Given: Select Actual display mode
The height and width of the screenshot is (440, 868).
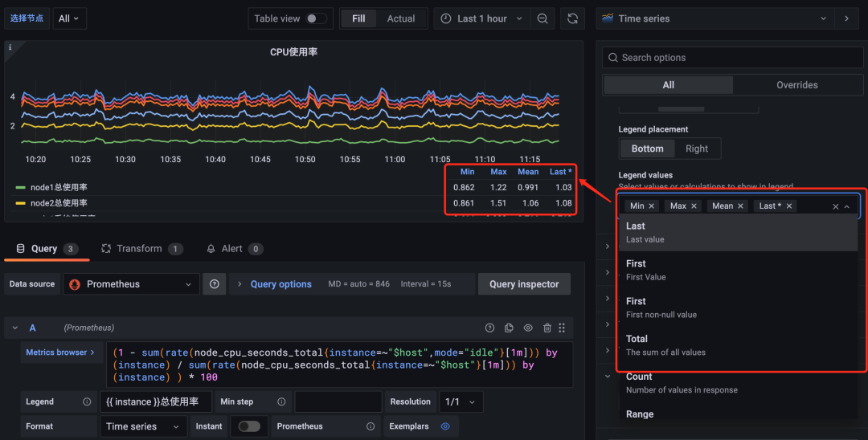Looking at the screenshot, I should (x=401, y=18).
